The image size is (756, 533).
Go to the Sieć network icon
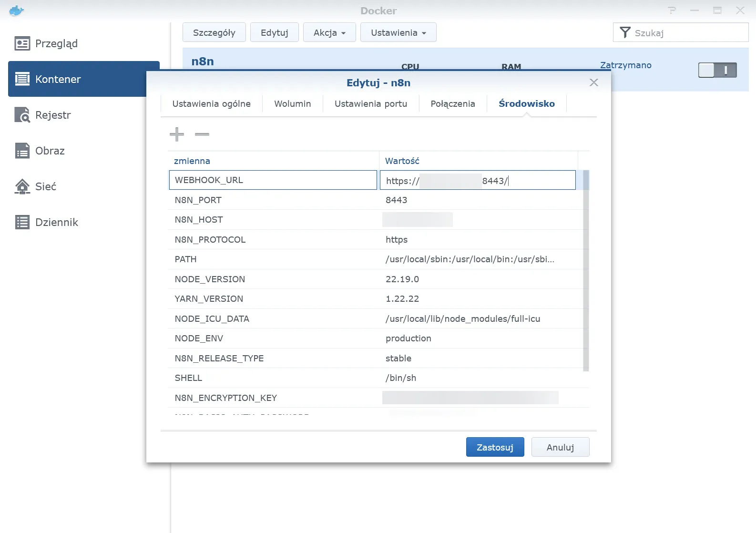22,186
